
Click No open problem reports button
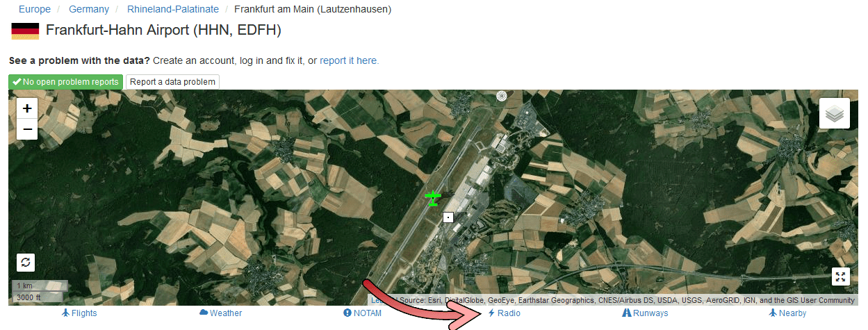point(66,82)
